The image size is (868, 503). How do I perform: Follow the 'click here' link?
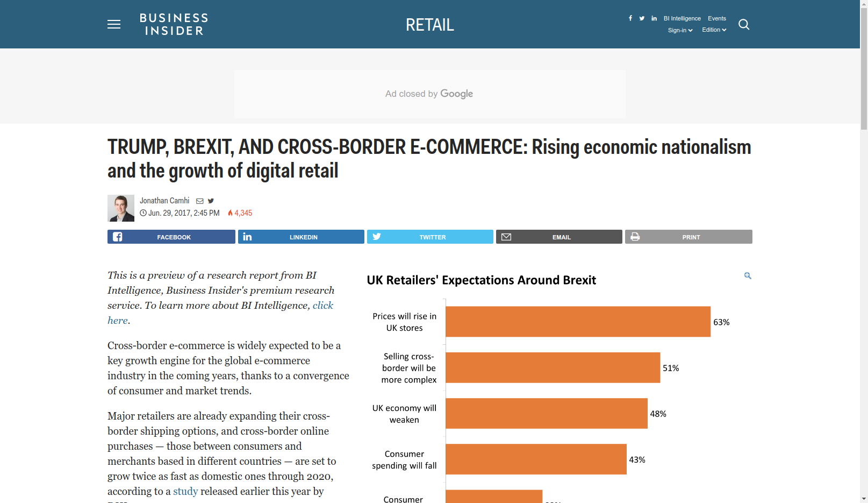tap(323, 306)
